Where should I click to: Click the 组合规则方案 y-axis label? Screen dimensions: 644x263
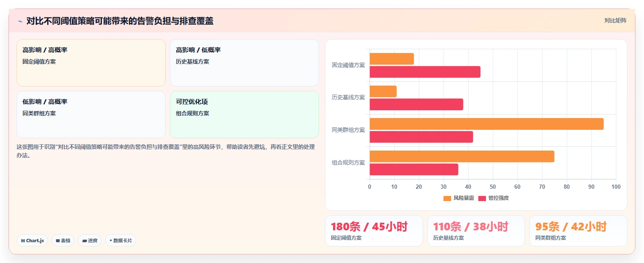348,163
